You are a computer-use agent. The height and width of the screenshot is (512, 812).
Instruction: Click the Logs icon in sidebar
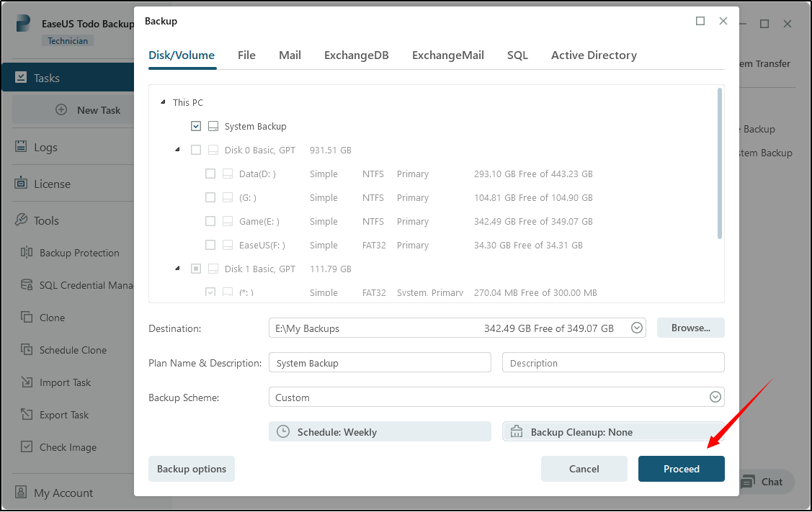[x=21, y=147]
